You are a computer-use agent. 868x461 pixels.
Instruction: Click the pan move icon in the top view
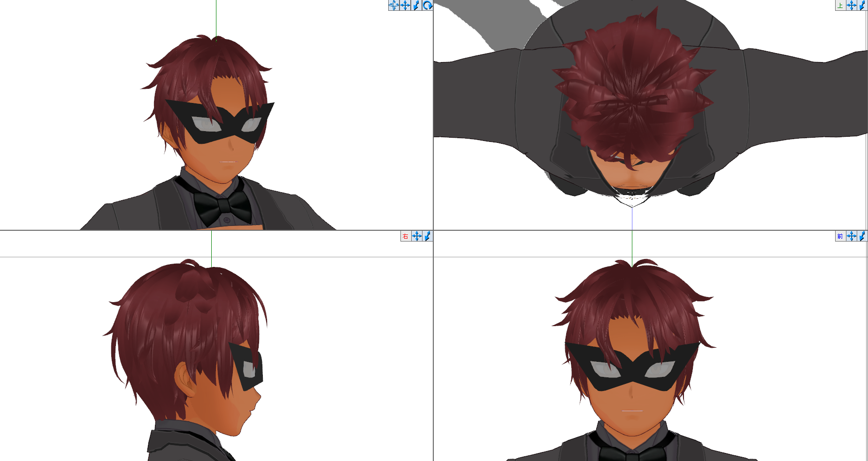(852, 5)
